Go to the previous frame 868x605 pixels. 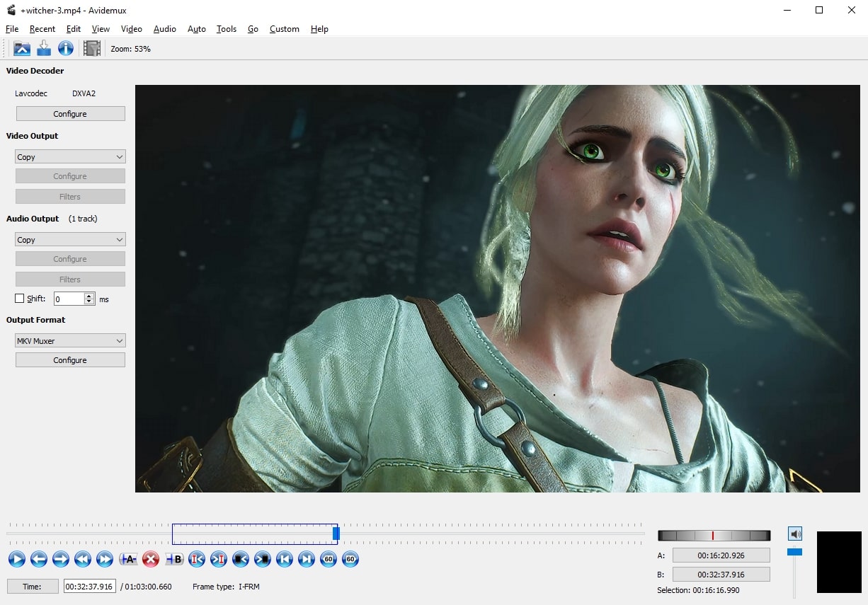[39, 559]
